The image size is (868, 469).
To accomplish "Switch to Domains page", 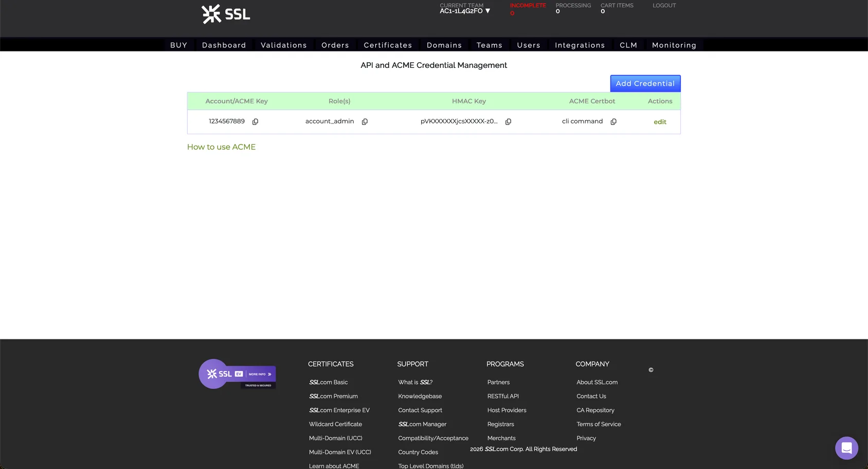I will tap(444, 45).
